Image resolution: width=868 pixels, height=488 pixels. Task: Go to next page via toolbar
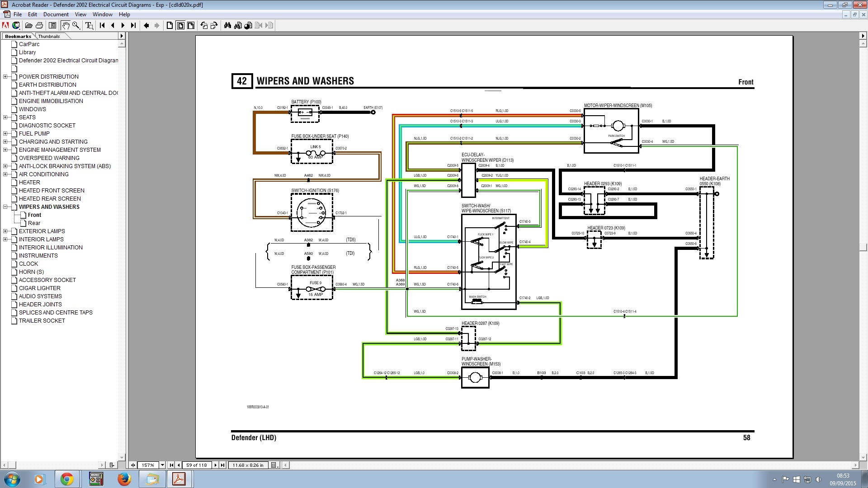(x=123, y=26)
